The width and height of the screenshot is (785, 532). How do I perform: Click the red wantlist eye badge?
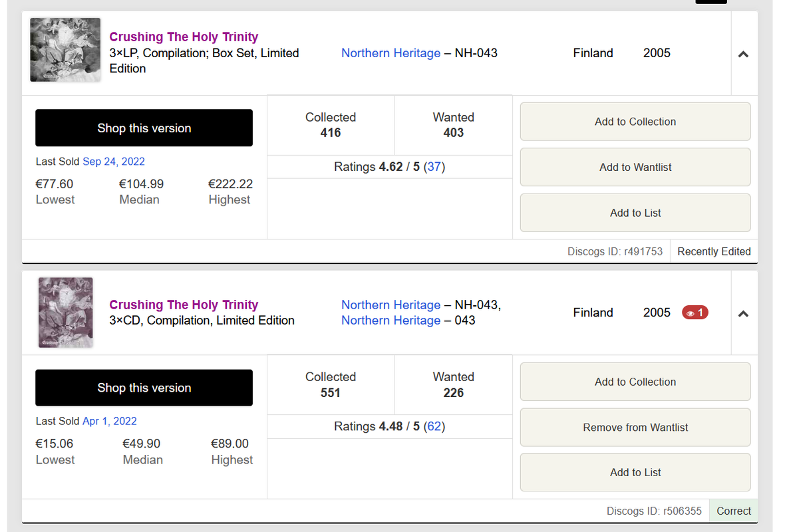coord(695,313)
